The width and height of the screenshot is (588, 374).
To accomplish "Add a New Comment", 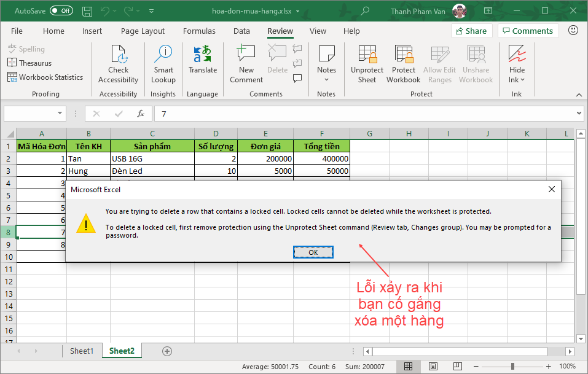I will point(246,64).
